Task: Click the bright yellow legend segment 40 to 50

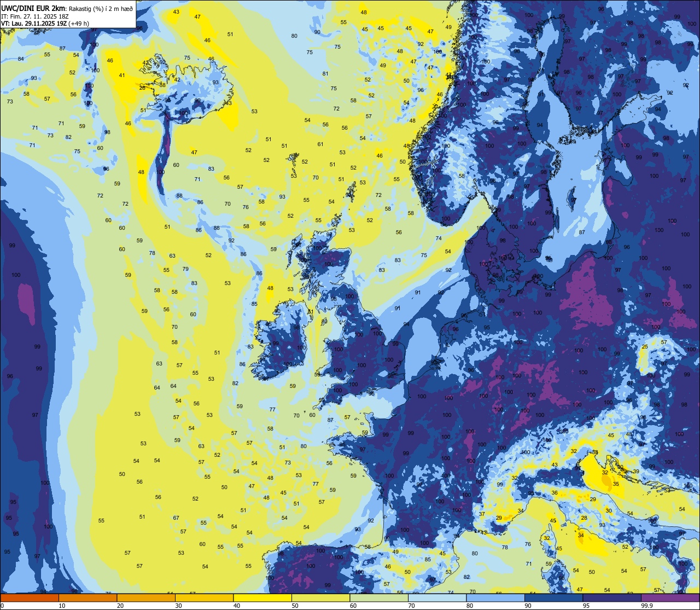Action: click(262, 597)
